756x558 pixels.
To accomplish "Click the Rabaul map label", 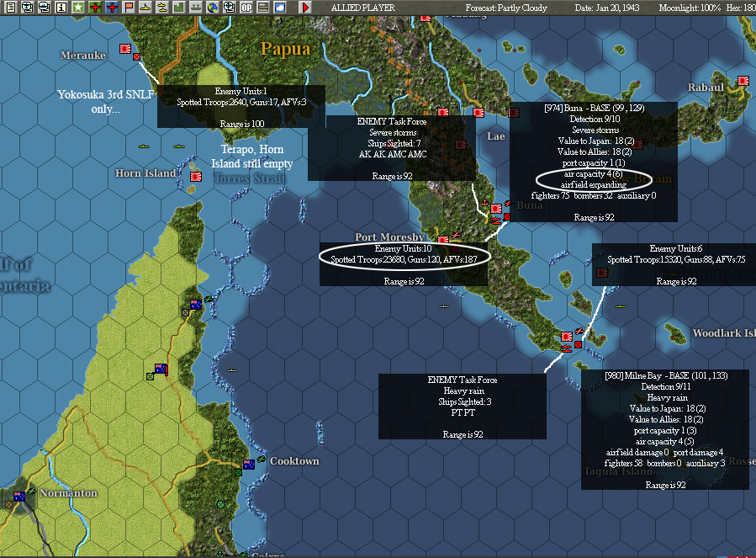I will pos(706,88).
